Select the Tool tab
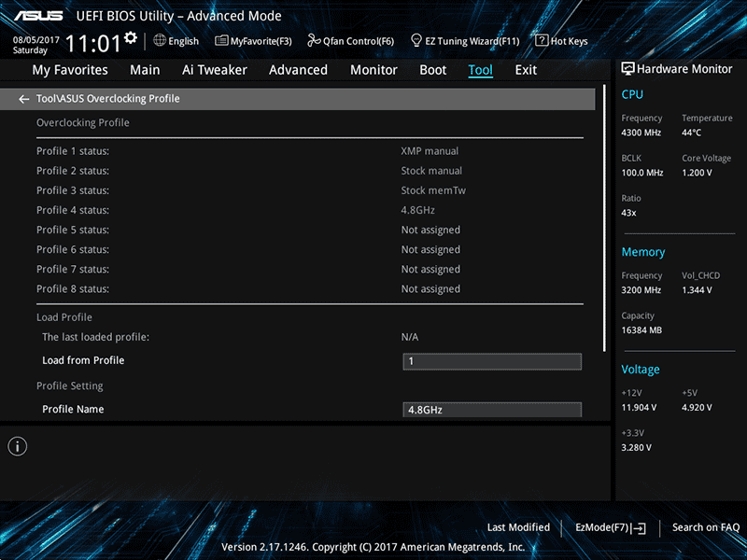This screenshot has width=747, height=560. [x=480, y=70]
